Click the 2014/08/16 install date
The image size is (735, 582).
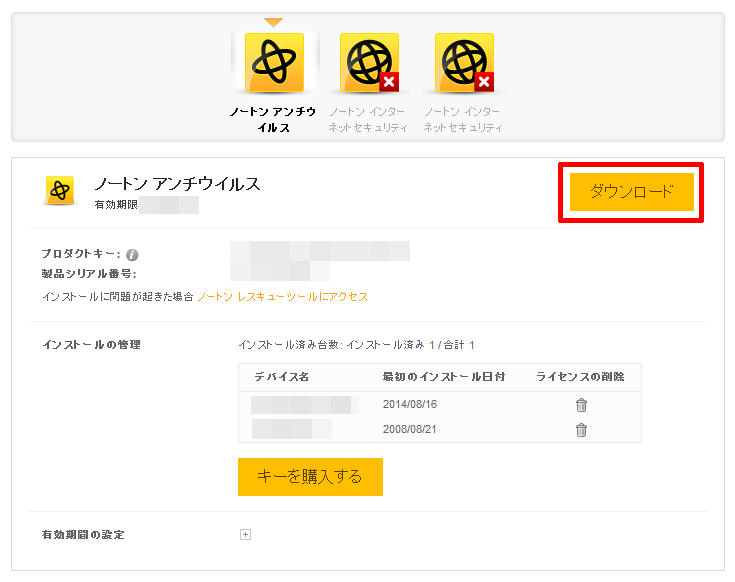pos(410,404)
